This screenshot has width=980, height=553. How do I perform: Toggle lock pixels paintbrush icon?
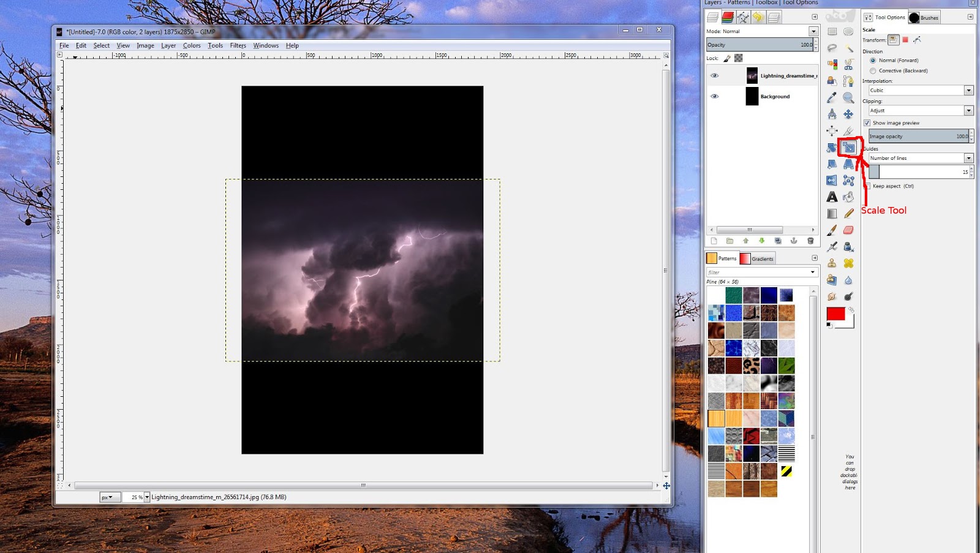click(x=727, y=59)
